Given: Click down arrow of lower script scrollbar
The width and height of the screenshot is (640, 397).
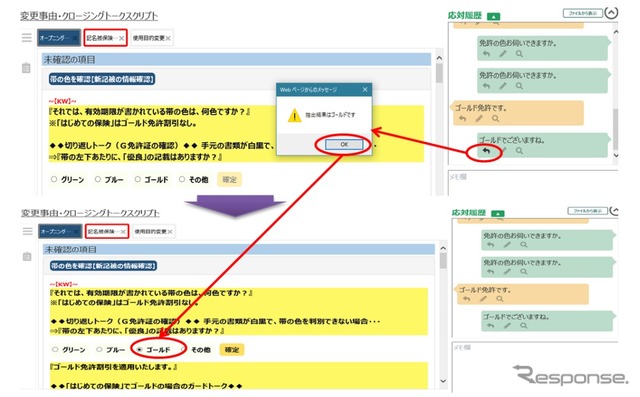Looking at the screenshot, I should click(443, 381).
